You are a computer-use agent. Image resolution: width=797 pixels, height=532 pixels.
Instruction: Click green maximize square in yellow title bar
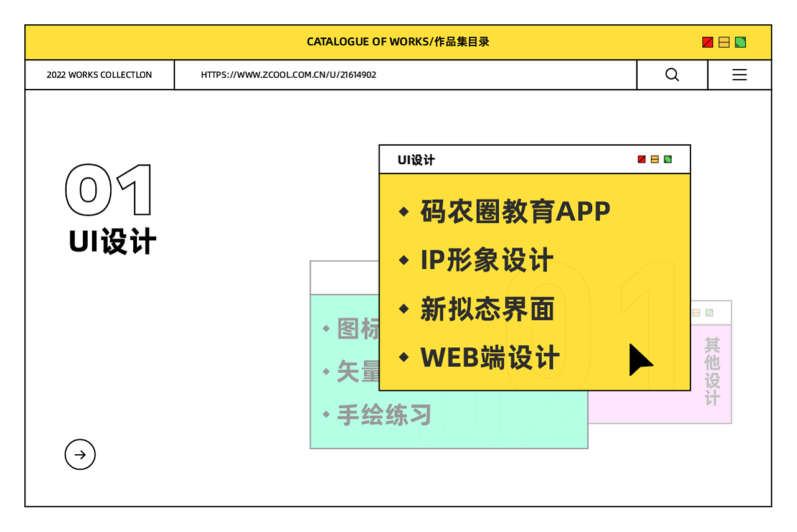(x=740, y=42)
